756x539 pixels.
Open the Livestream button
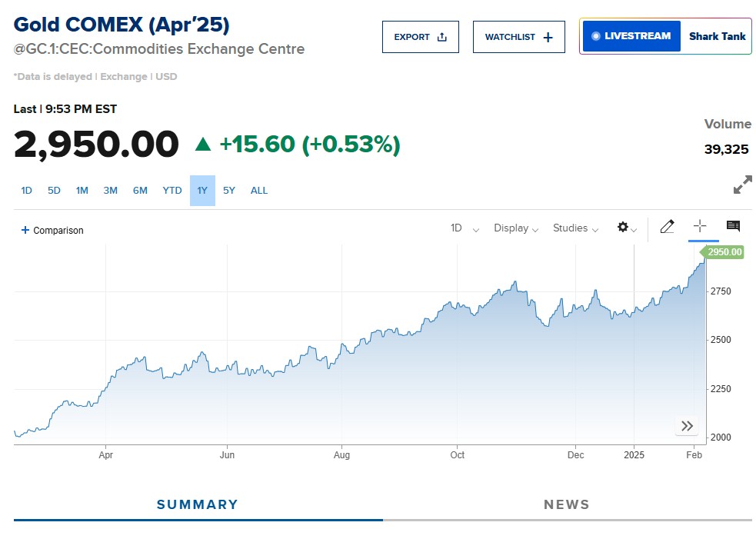631,36
